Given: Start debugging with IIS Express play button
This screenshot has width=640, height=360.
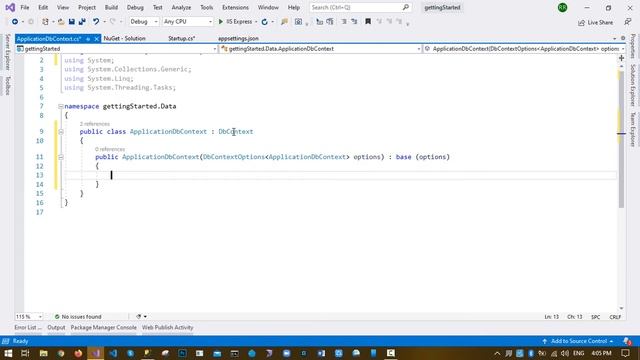Looking at the screenshot, I should [x=235, y=22].
